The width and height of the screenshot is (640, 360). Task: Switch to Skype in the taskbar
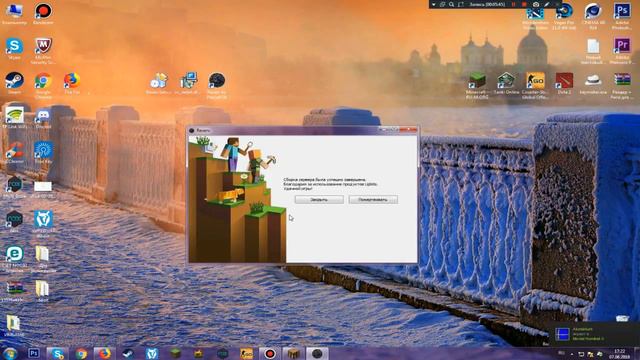[58, 353]
